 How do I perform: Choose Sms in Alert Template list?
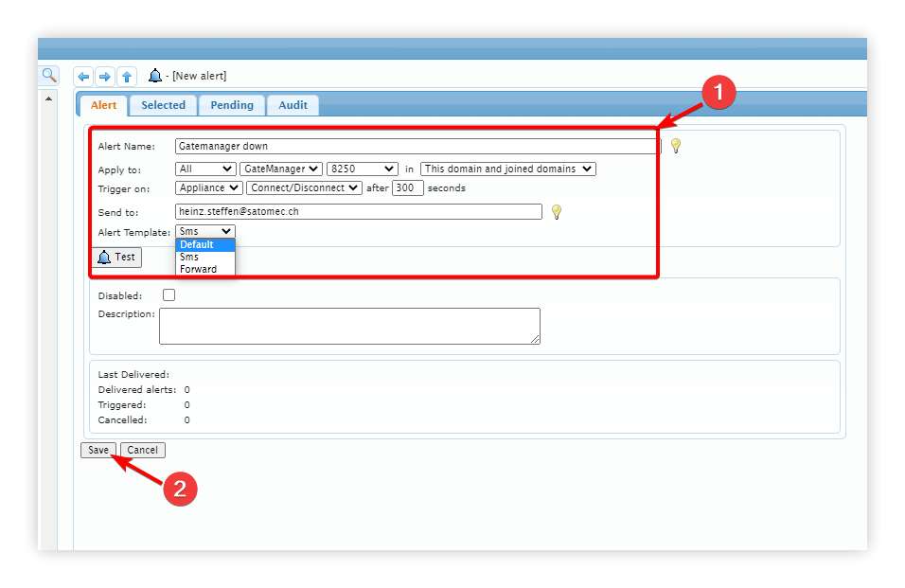204,257
